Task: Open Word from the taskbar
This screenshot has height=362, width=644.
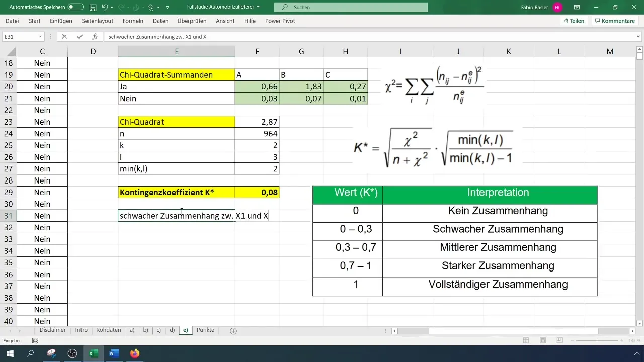Action: [114, 353]
